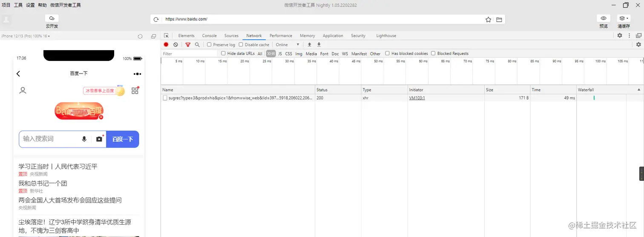
Task: Follow the VM103:1 initiator link
Action: point(417,98)
